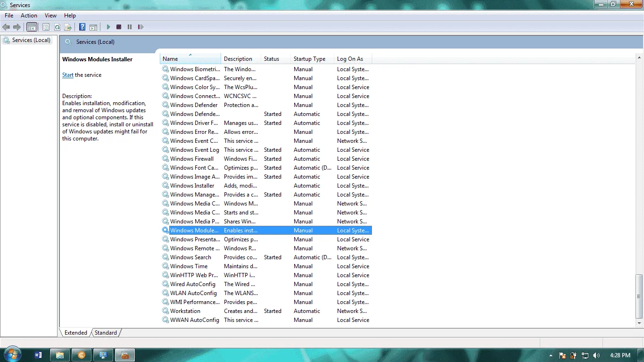Open the View menu
The height and width of the screenshot is (362, 644).
point(50,16)
